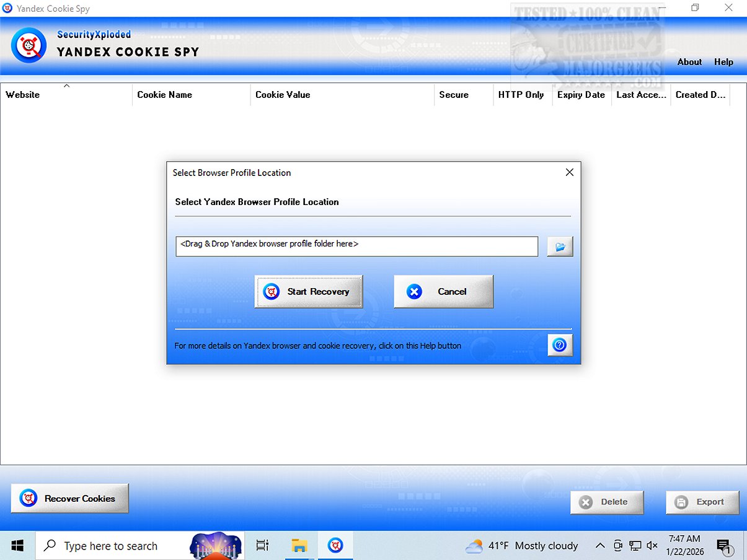Viewport: 747px width, 560px height.
Task: Sort by the Last Accessed column
Action: point(641,95)
